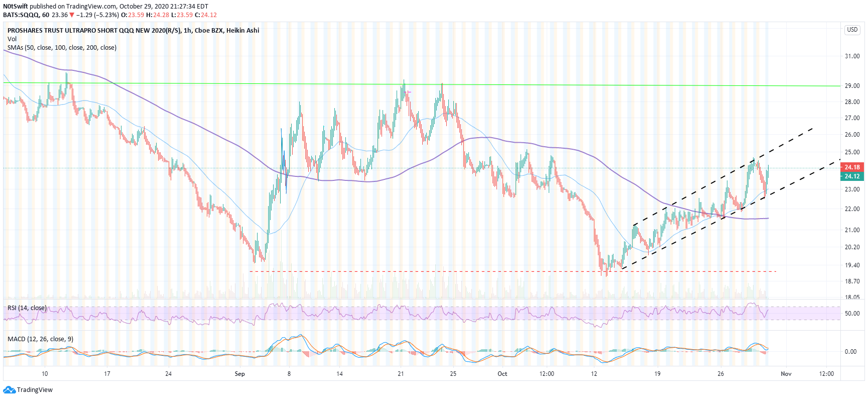The image size is (868, 399).
Task: Click the 31.00 price axis label
Action: (x=852, y=56)
